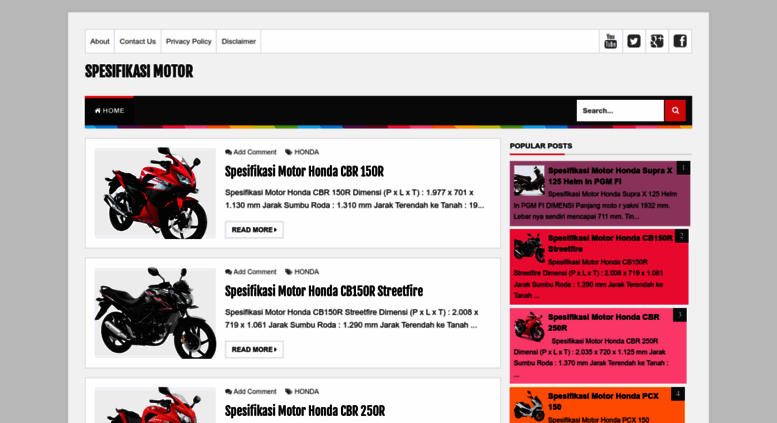Go to the About page
The height and width of the screenshot is (423, 777).
[100, 42]
